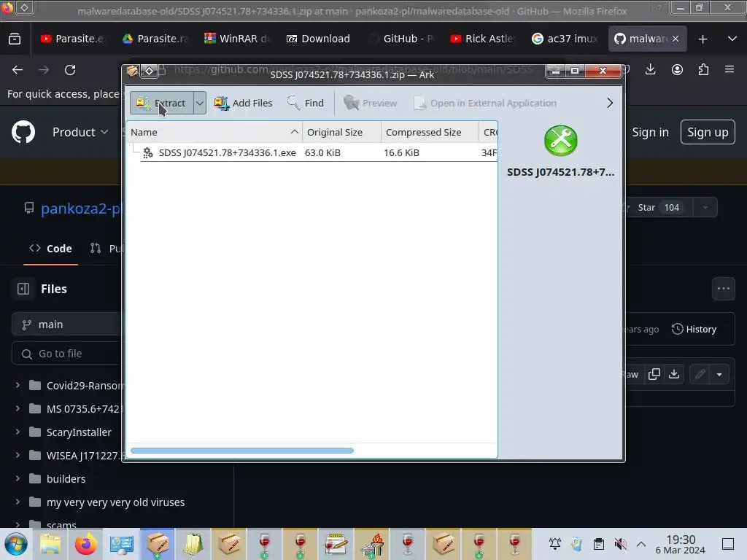Open the pankoza2-pl repository link

81,209
